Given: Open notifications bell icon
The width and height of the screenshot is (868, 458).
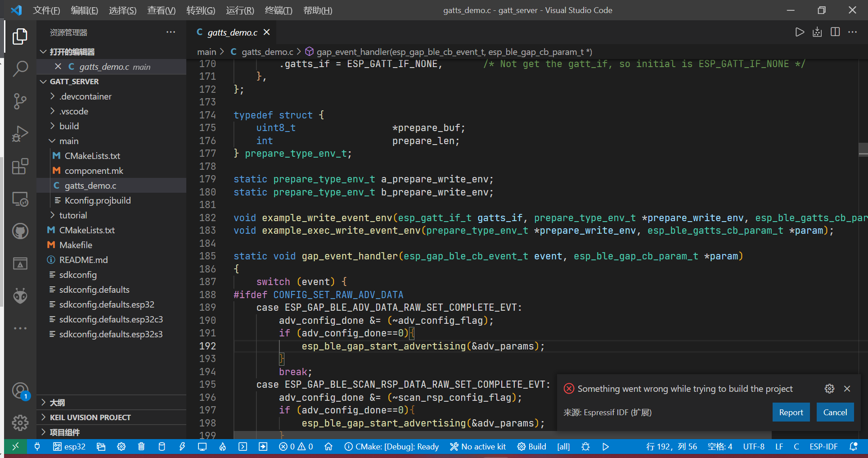Looking at the screenshot, I should click(x=853, y=446).
